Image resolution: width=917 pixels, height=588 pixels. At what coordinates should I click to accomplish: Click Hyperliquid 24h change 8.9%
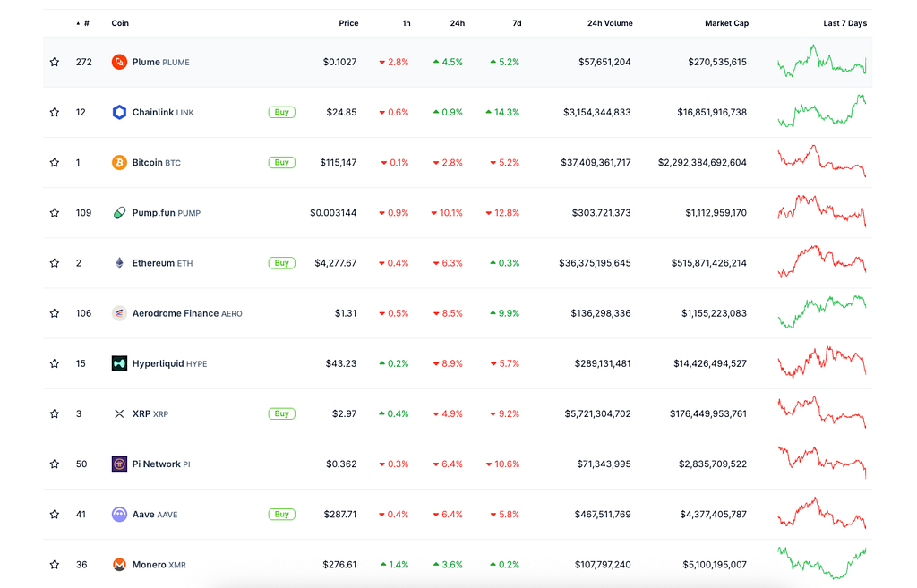point(448,363)
